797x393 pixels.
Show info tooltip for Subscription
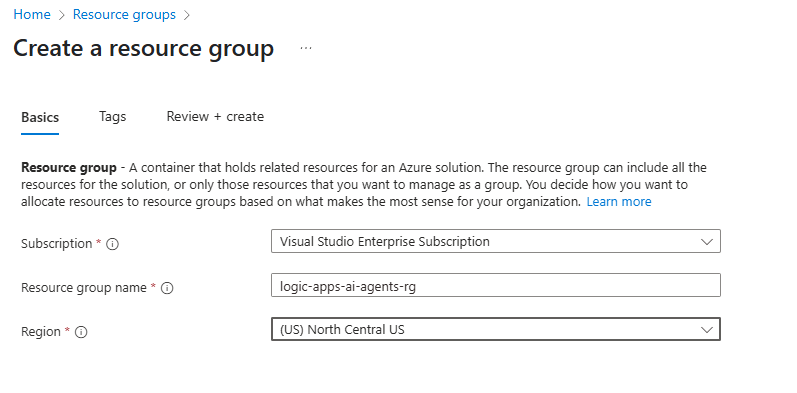pyautogui.click(x=112, y=244)
